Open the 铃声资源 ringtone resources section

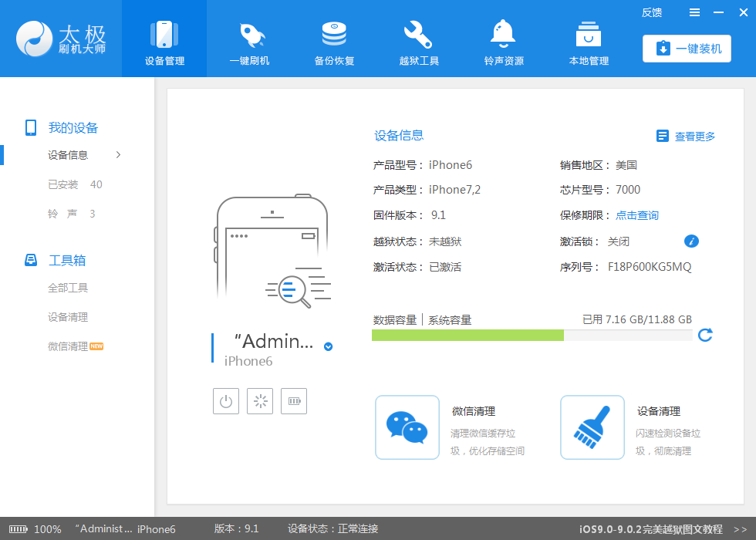503,39
